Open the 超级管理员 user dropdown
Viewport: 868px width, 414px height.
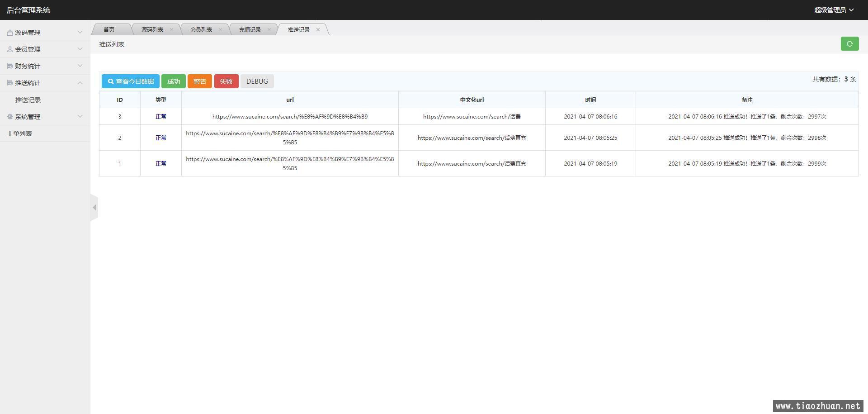tap(834, 10)
